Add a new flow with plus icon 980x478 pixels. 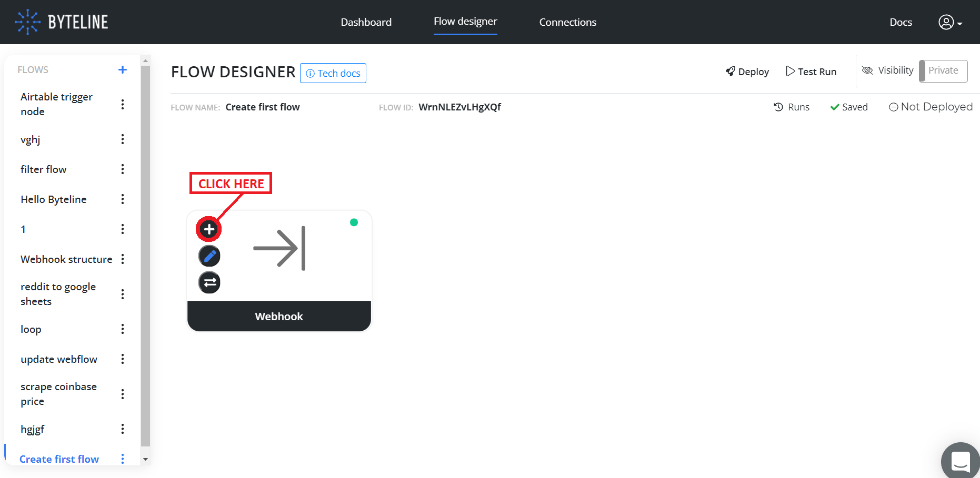123,69
